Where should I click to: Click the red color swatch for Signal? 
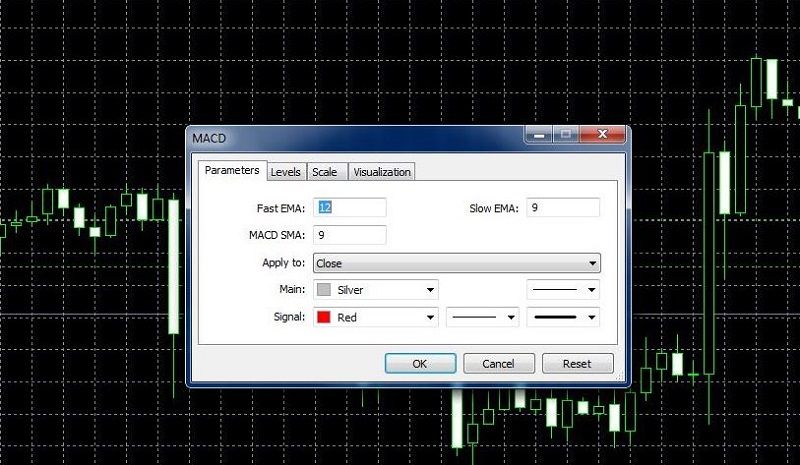[324, 317]
